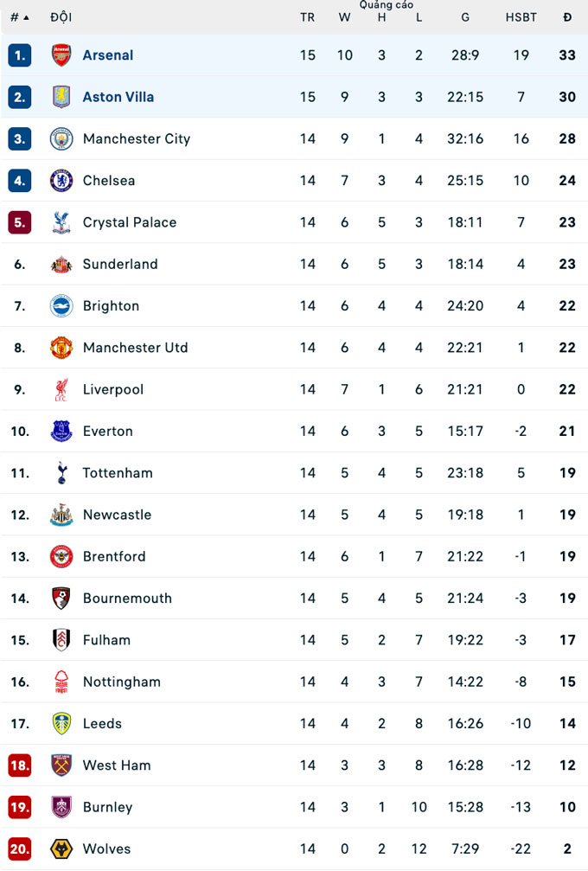588x871 pixels.
Task: Click the Arsenal club crest icon
Action: pos(61,55)
